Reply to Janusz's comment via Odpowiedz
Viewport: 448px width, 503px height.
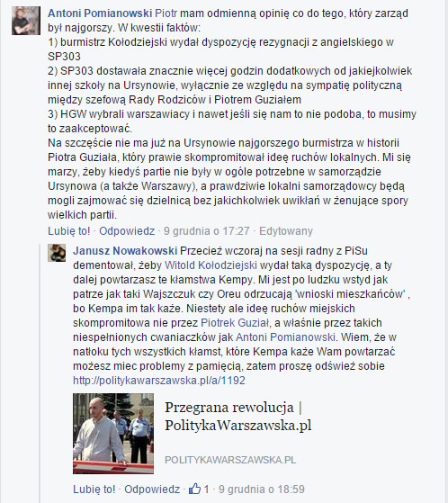coord(152,490)
